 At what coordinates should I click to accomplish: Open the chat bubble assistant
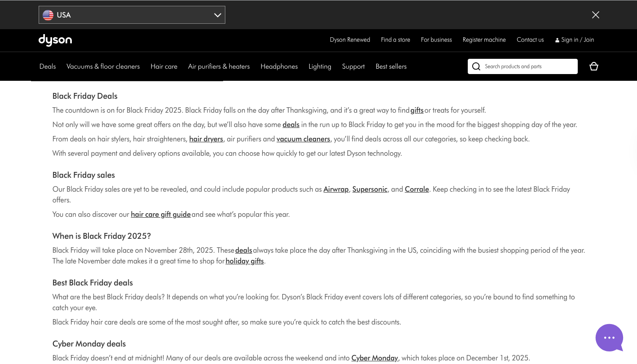click(609, 338)
